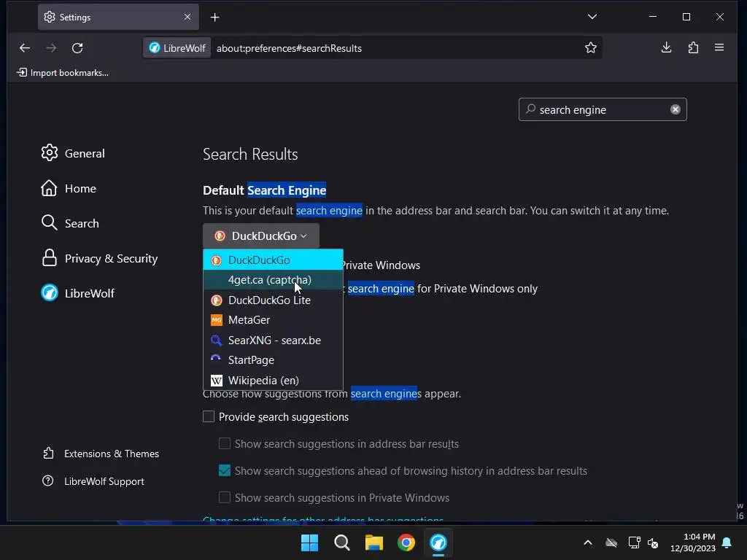Open a new tab with plus button

pos(215,17)
